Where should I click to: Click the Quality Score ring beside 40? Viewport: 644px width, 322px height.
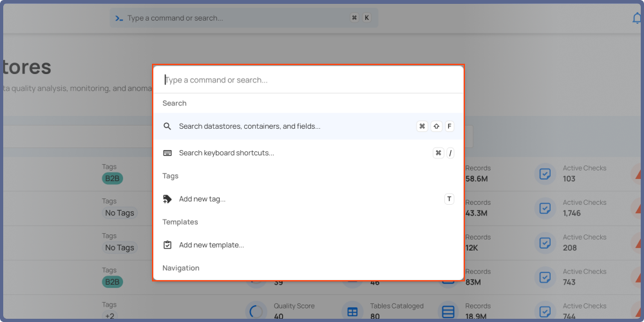point(256,312)
